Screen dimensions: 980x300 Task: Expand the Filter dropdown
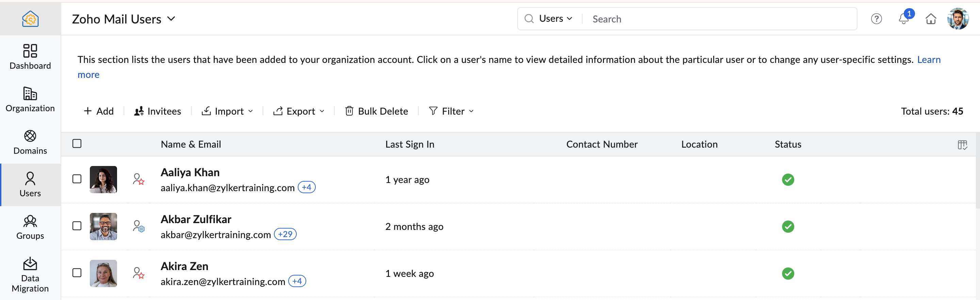pyautogui.click(x=452, y=112)
